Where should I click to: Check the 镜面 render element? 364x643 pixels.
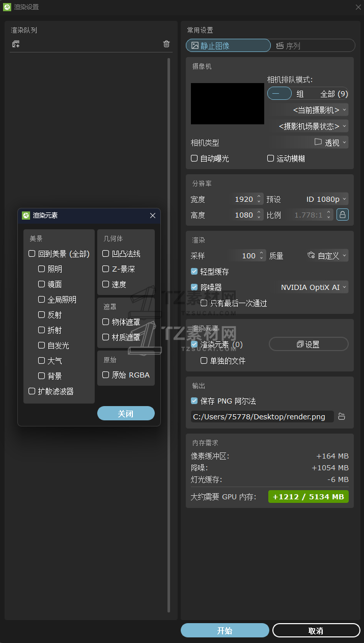pos(41,284)
